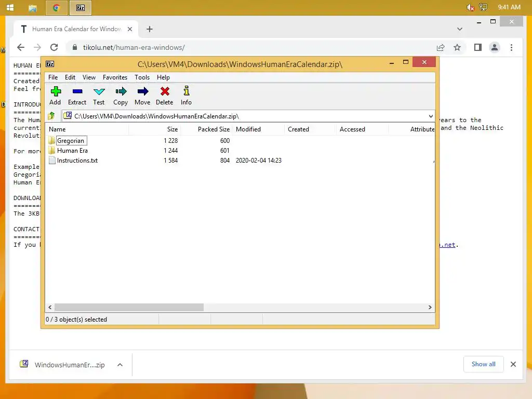Open the Help menu in 7-Zip
Viewport: 532px width, 399px height.
(x=163, y=77)
